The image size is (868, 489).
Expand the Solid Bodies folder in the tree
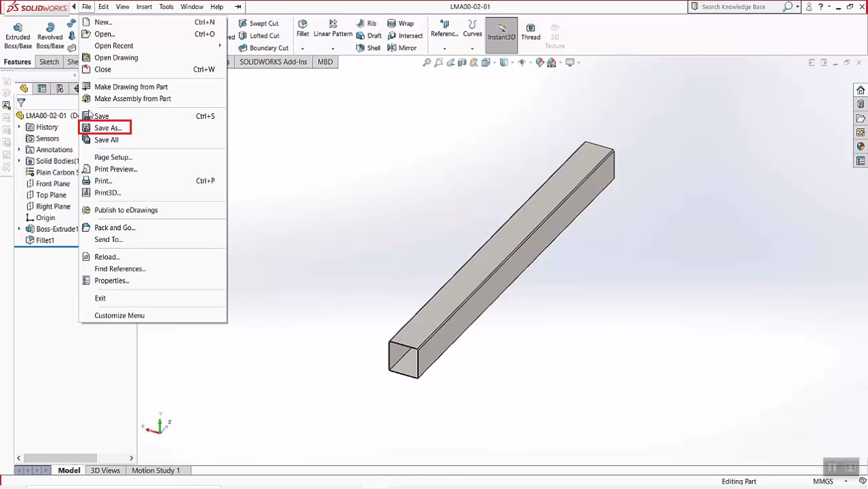(x=19, y=160)
